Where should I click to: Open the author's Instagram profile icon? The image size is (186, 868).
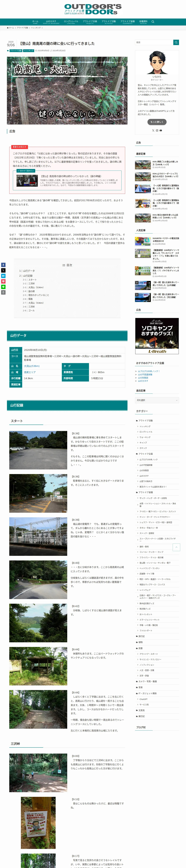point(157,130)
